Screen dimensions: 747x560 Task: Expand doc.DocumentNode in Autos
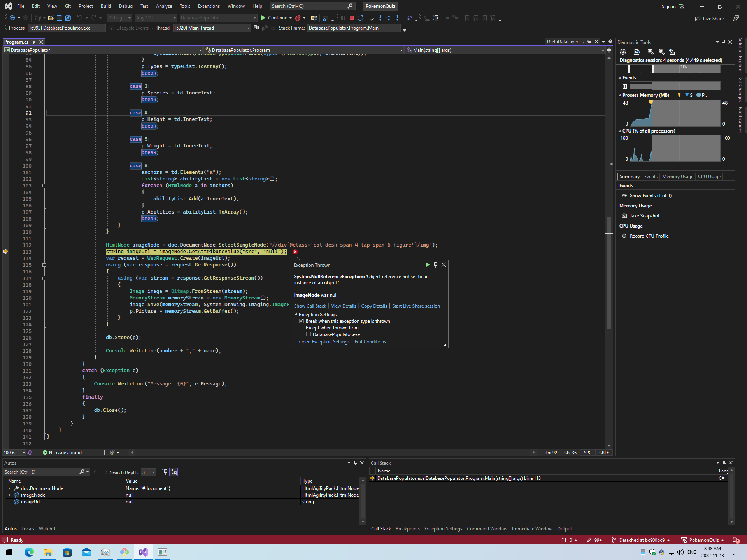pos(9,488)
